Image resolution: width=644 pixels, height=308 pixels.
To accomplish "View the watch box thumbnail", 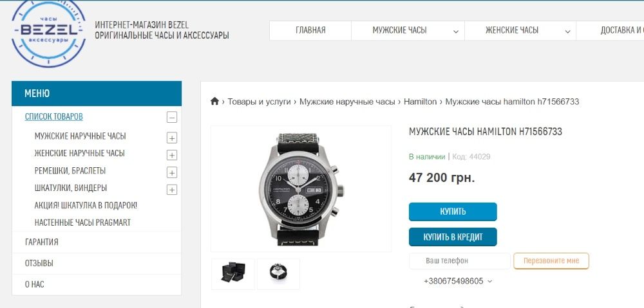I will coord(233,274).
